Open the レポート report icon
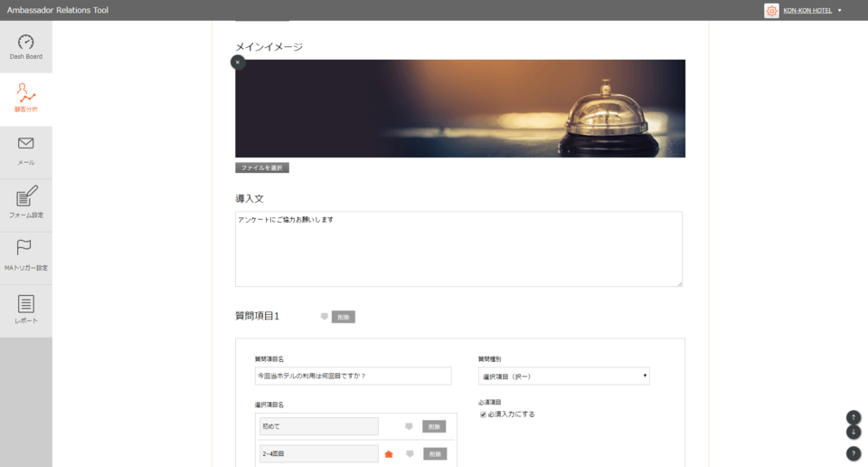868x467 pixels. click(x=25, y=310)
